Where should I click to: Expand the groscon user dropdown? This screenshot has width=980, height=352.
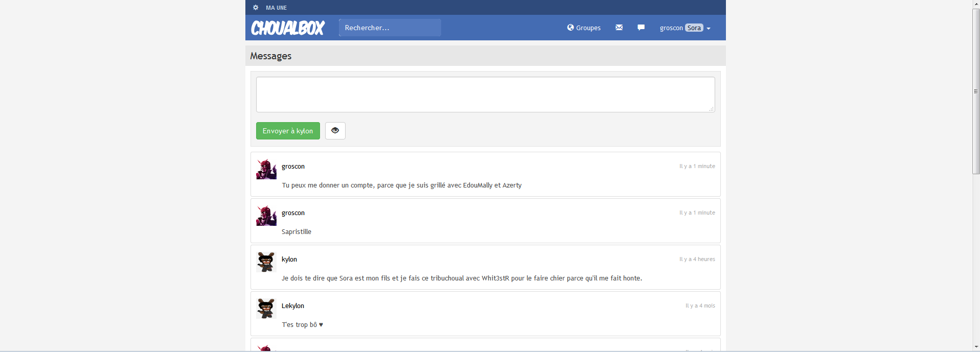(709, 29)
